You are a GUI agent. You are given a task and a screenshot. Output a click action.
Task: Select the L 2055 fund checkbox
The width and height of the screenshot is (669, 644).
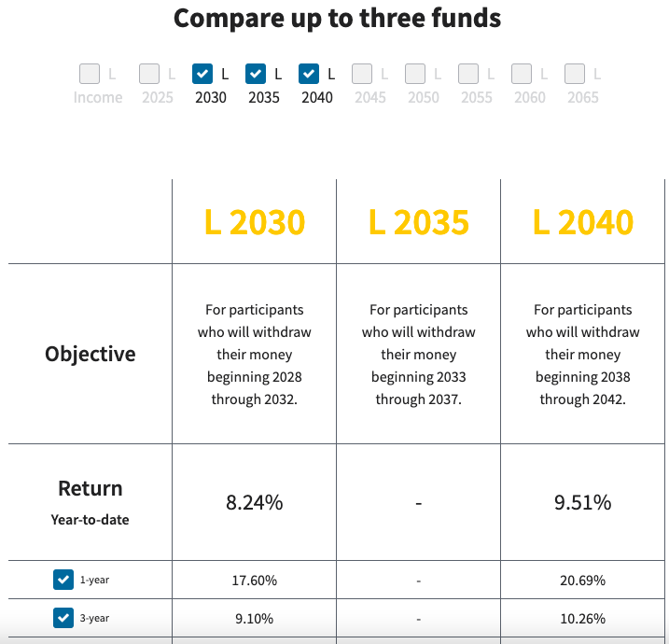click(x=468, y=74)
